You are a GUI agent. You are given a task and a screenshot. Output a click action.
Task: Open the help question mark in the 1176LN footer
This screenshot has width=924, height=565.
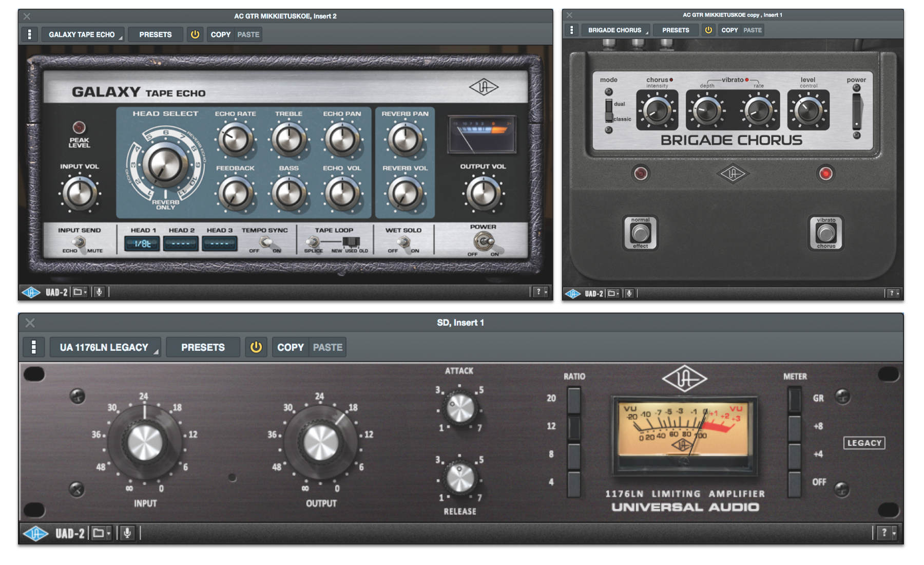[887, 533]
